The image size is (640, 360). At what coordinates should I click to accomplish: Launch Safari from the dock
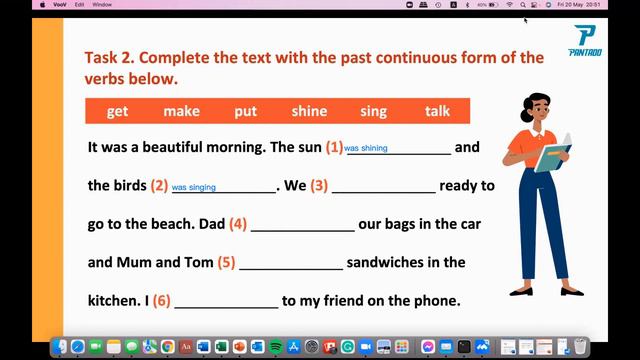[78, 347]
